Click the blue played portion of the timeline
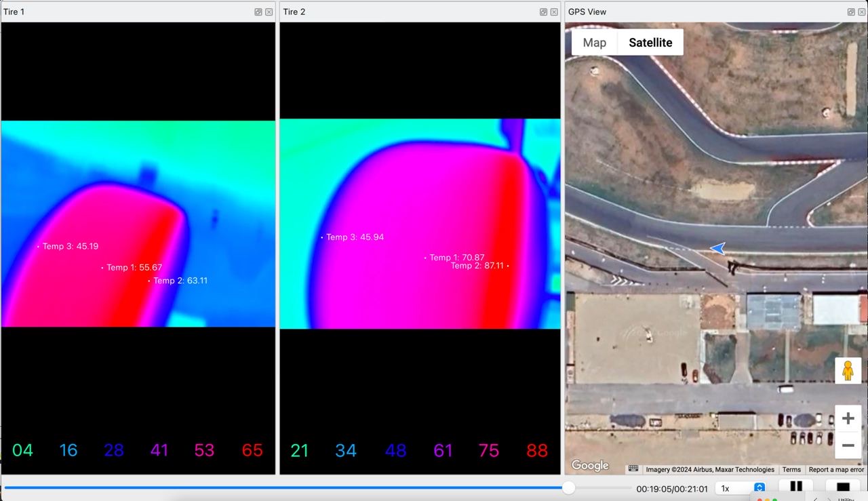Image resolution: width=868 pixels, height=501 pixels. point(283,487)
